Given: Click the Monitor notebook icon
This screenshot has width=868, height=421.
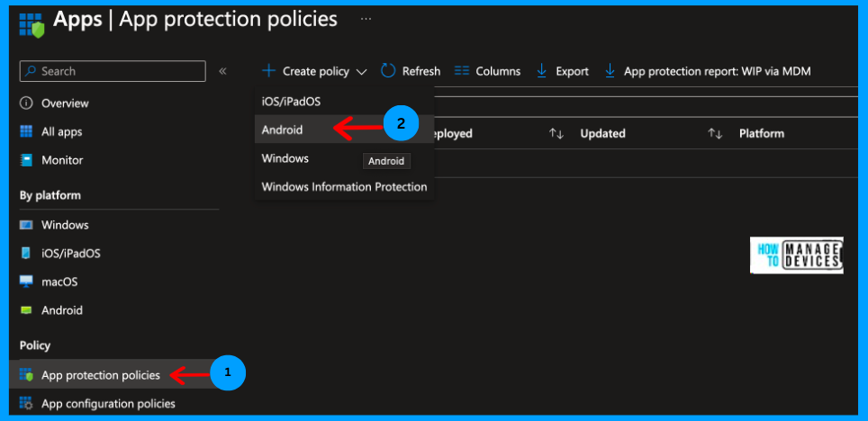Looking at the screenshot, I should coord(26,160).
